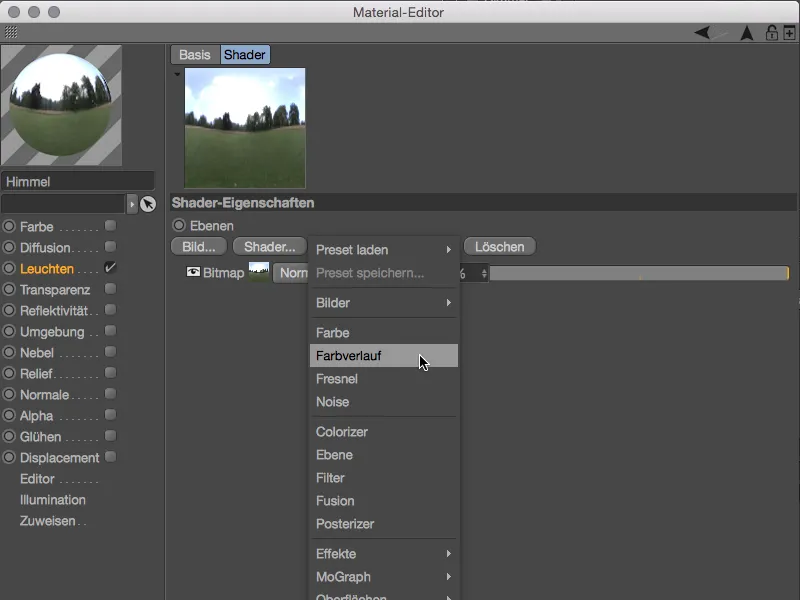Viewport: 800px width, 600px height.
Task: Click the material picker cursor icon
Action: tap(148, 204)
